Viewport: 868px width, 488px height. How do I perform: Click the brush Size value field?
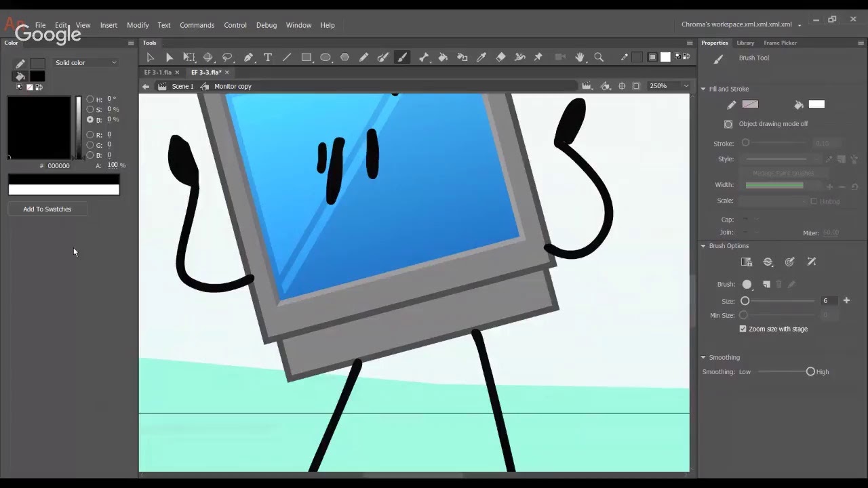(x=829, y=300)
